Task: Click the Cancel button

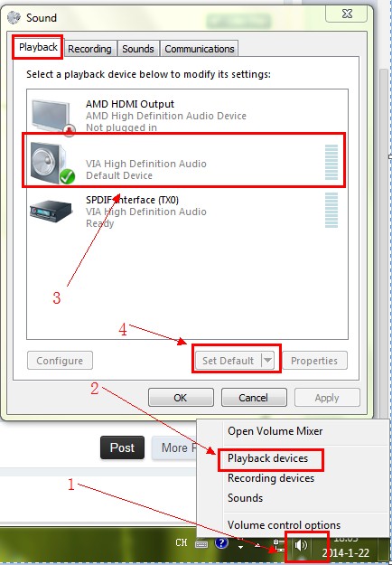Action: pos(254,398)
